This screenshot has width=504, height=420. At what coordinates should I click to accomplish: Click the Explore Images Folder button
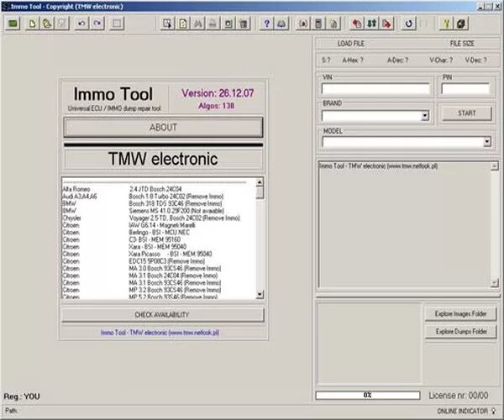coord(460,313)
